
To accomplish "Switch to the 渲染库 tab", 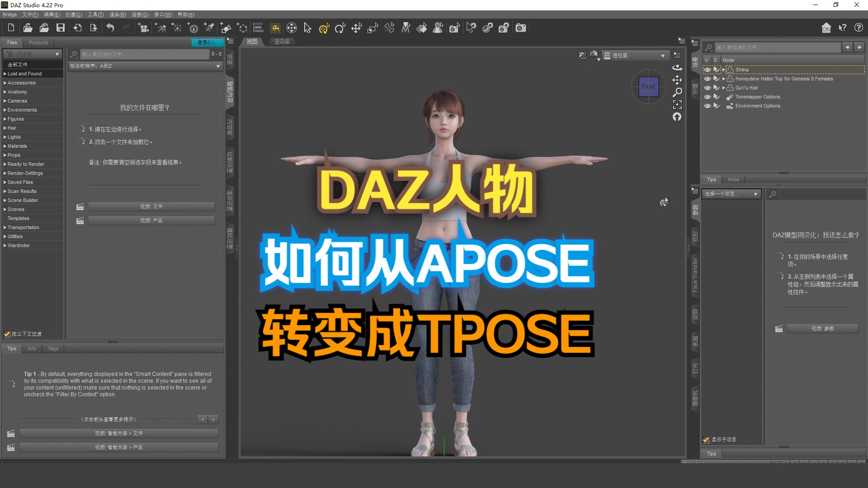I will point(281,41).
